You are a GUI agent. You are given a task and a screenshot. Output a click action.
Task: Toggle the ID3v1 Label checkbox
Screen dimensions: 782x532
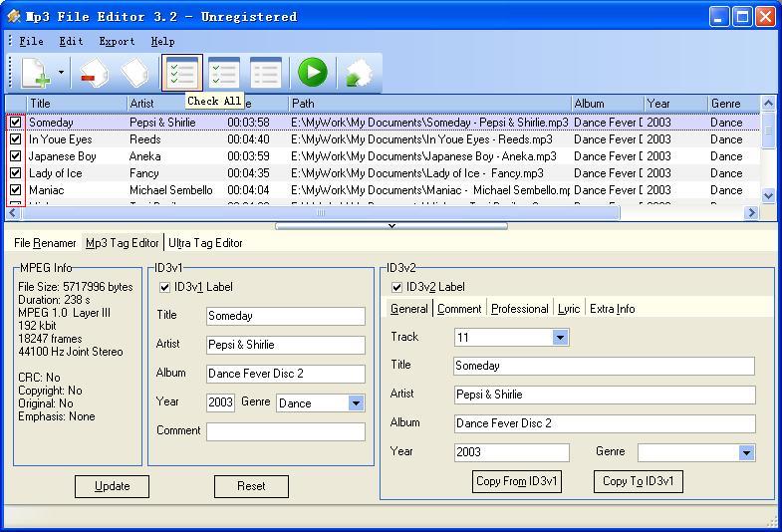165,287
